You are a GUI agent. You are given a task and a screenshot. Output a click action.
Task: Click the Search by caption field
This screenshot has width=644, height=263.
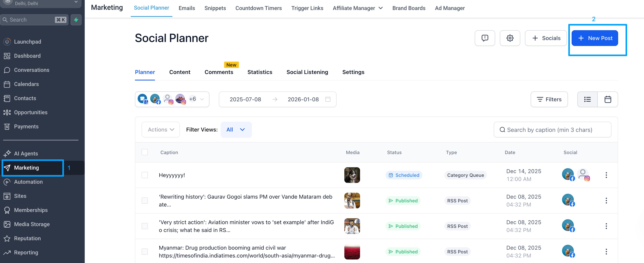552,130
